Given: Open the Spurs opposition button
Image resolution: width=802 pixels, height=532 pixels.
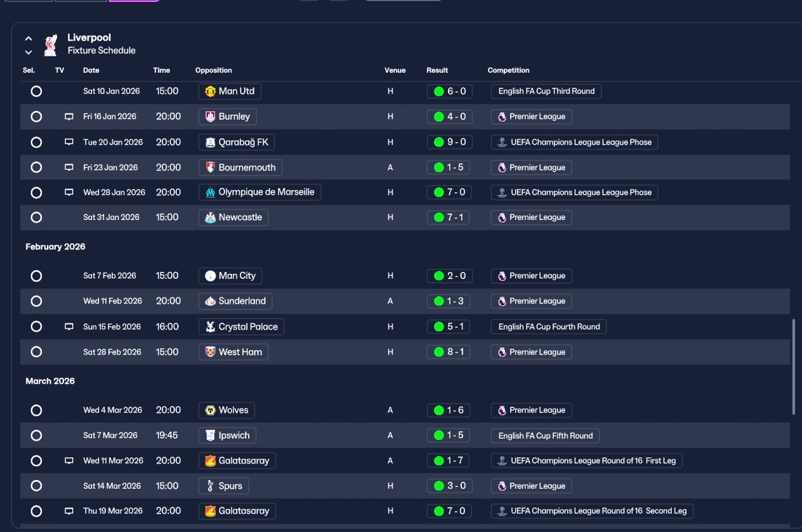Looking at the screenshot, I should point(224,486).
